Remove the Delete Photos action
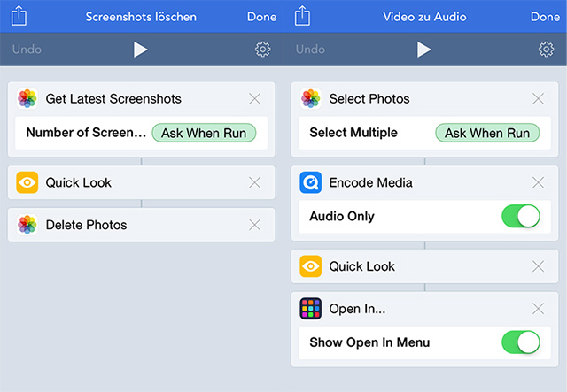Screen dimensions: 567x392 click(x=255, y=225)
